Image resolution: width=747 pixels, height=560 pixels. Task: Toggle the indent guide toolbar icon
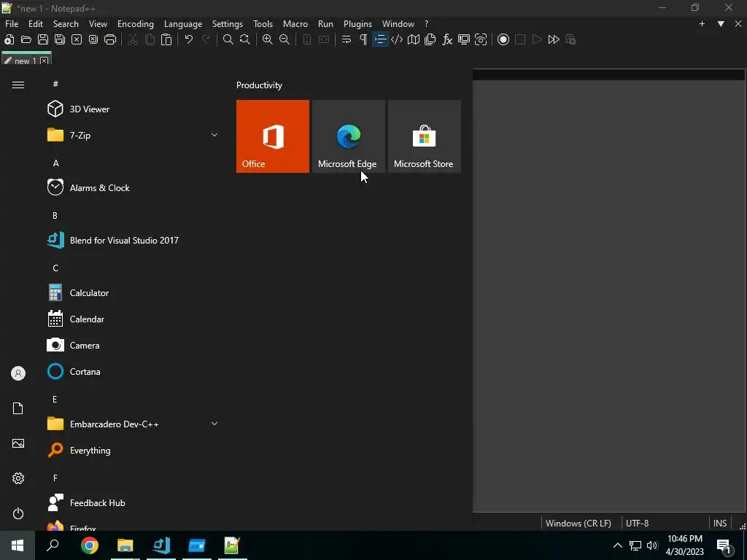pyautogui.click(x=380, y=39)
